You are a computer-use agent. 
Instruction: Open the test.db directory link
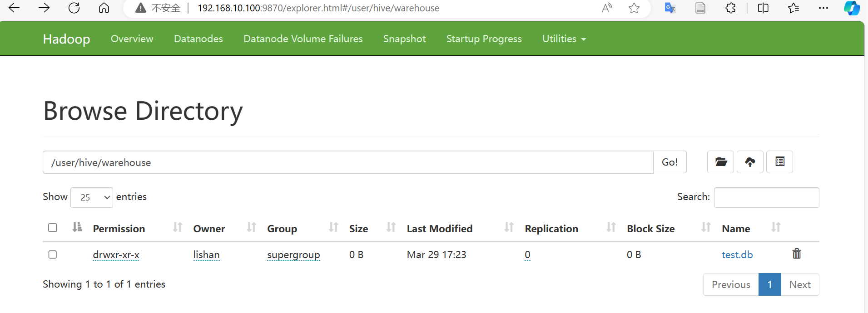click(737, 255)
